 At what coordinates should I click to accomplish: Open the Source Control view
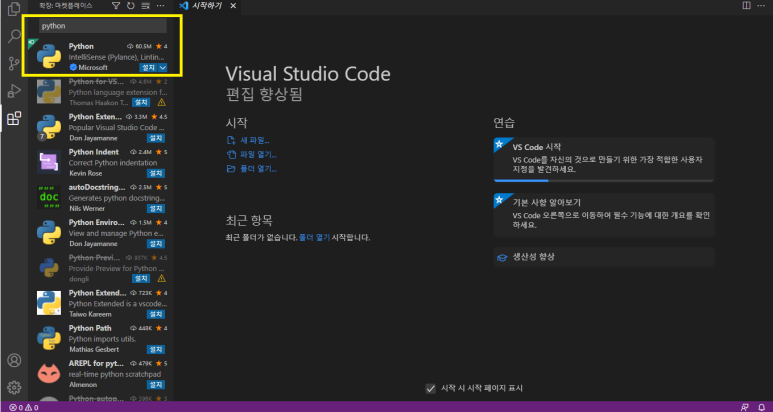14,63
